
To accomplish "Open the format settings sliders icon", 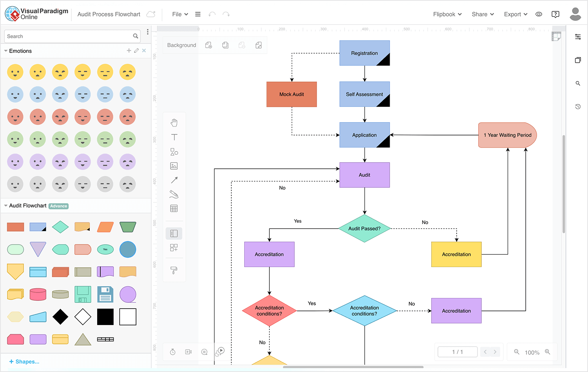I will [x=578, y=37].
